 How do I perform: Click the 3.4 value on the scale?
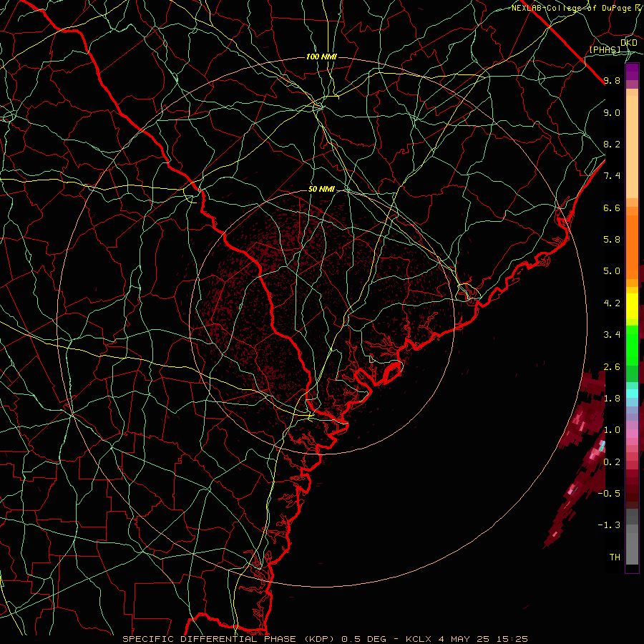coord(612,335)
